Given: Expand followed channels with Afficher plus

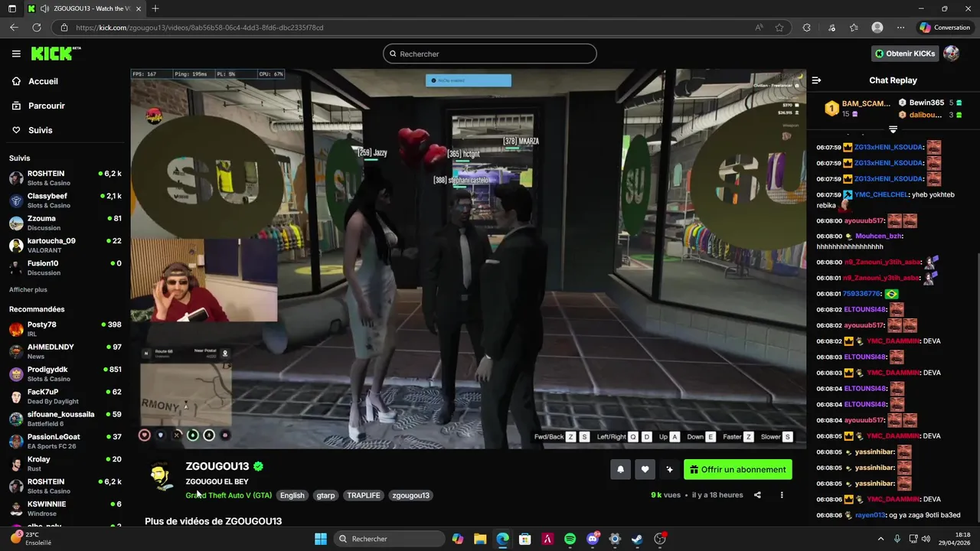Looking at the screenshot, I should pos(28,289).
